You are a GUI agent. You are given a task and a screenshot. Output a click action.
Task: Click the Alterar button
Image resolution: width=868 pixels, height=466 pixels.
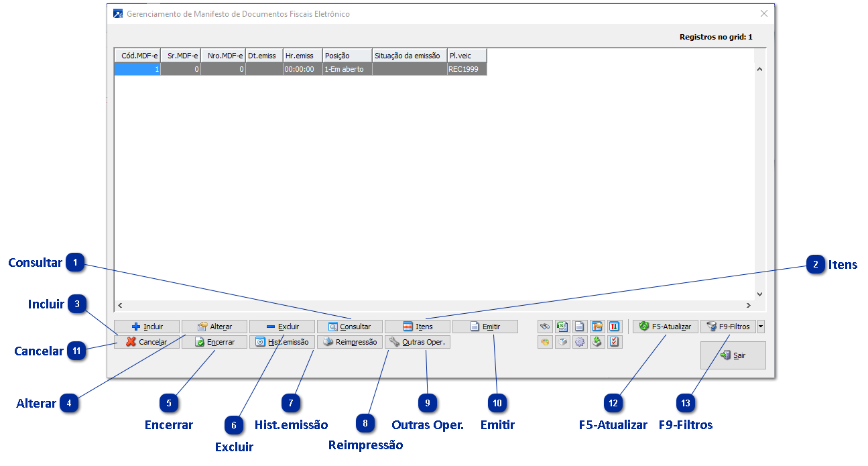click(214, 327)
